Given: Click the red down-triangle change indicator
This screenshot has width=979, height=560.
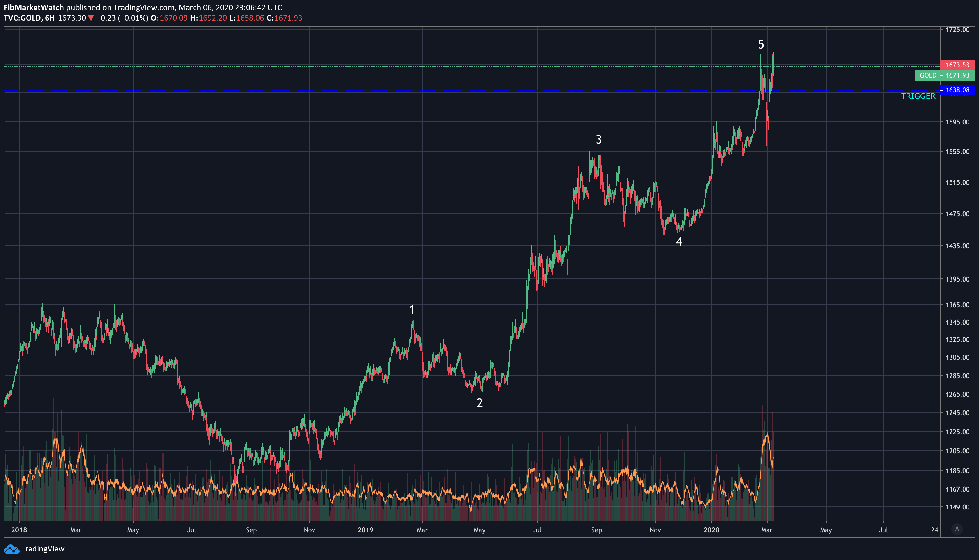Looking at the screenshot, I should [x=91, y=18].
